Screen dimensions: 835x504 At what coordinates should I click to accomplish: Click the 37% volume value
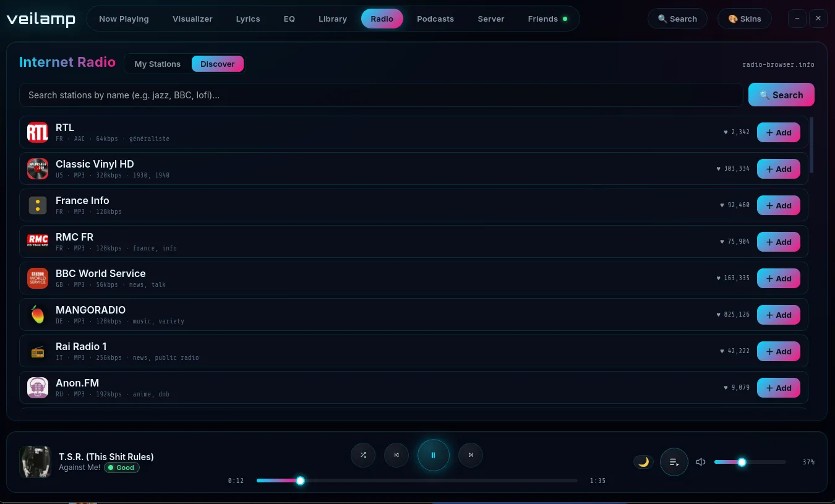coord(808,462)
